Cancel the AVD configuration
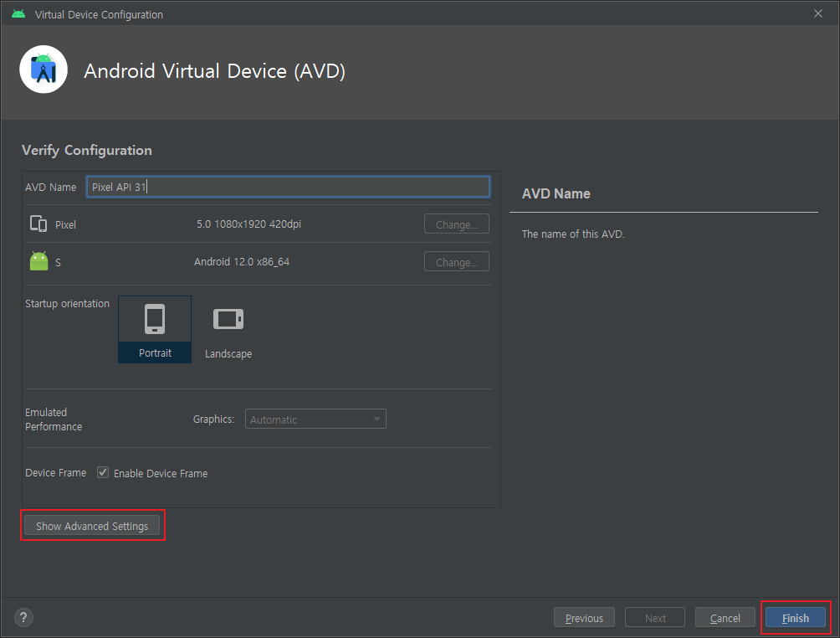Viewport: 840px width, 638px height. coord(725,618)
